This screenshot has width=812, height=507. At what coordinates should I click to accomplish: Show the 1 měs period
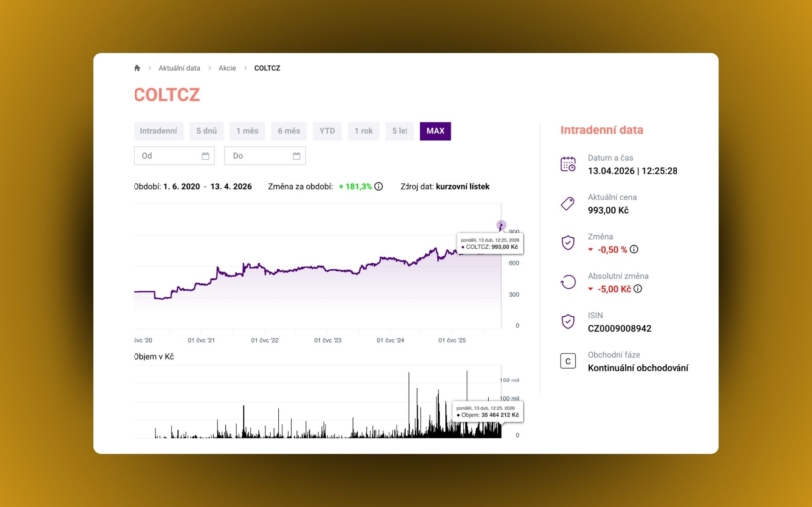tap(247, 131)
